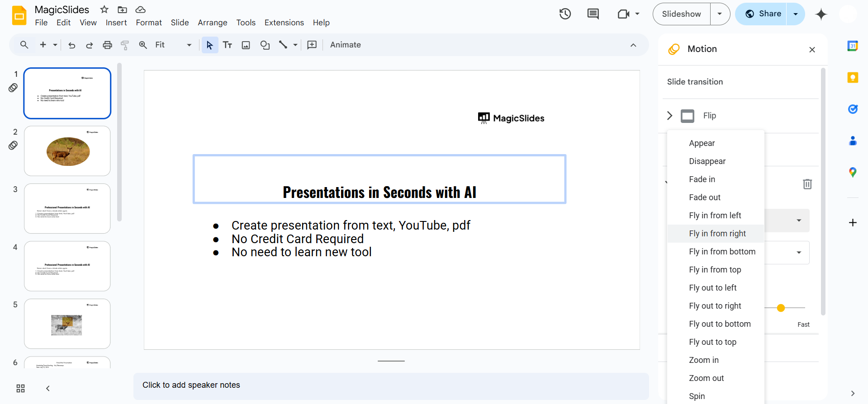This screenshot has width=868, height=404.
Task: Open the account profile avatar
Action: click(848, 14)
